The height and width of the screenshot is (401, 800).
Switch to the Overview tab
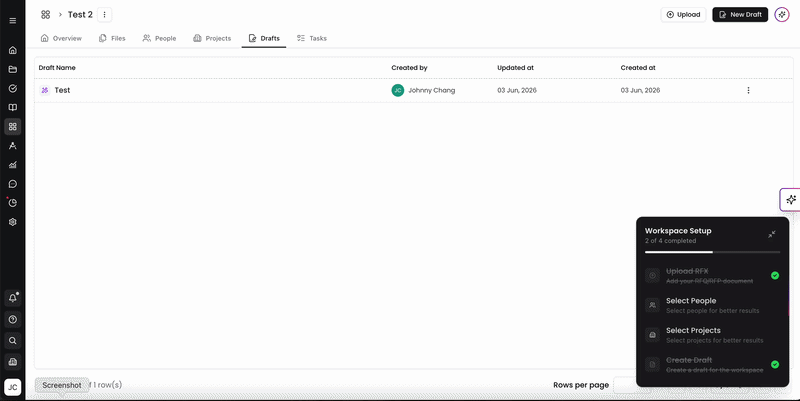[x=61, y=38]
